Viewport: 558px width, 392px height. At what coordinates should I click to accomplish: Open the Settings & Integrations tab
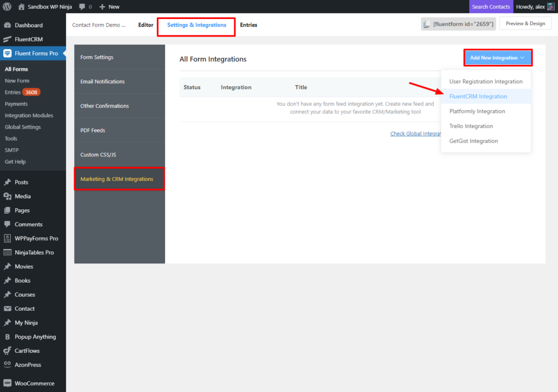point(196,25)
